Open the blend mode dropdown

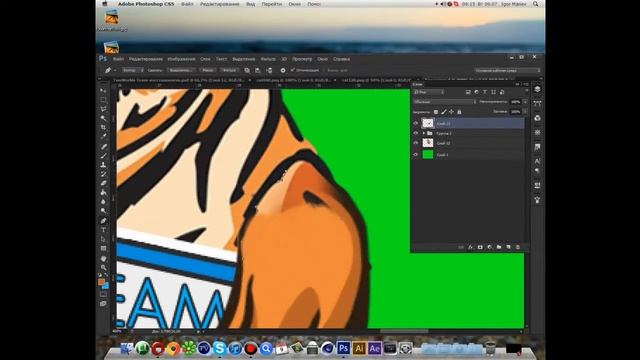445,102
